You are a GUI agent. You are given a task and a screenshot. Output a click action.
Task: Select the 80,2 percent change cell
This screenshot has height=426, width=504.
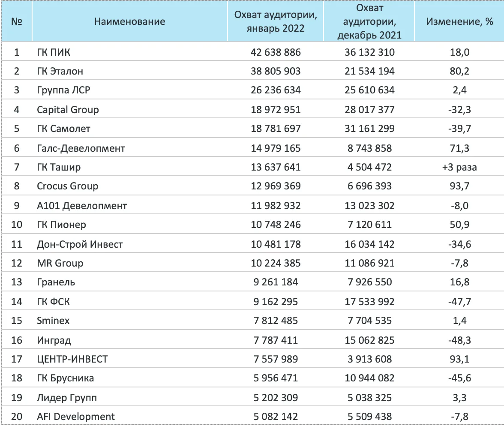[x=459, y=71]
